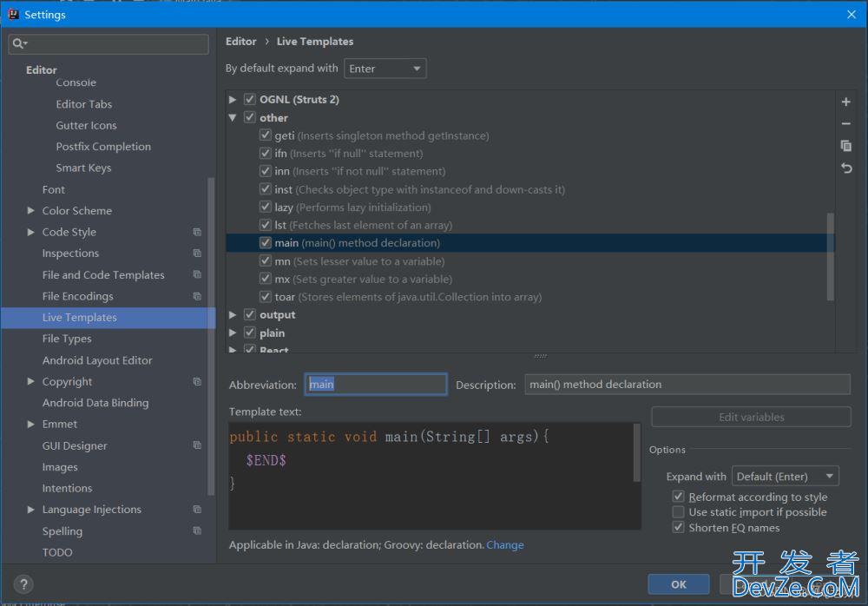The height and width of the screenshot is (606, 868).
Task: Click the settings tree vertical scrollbar
Action: (210, 336)
